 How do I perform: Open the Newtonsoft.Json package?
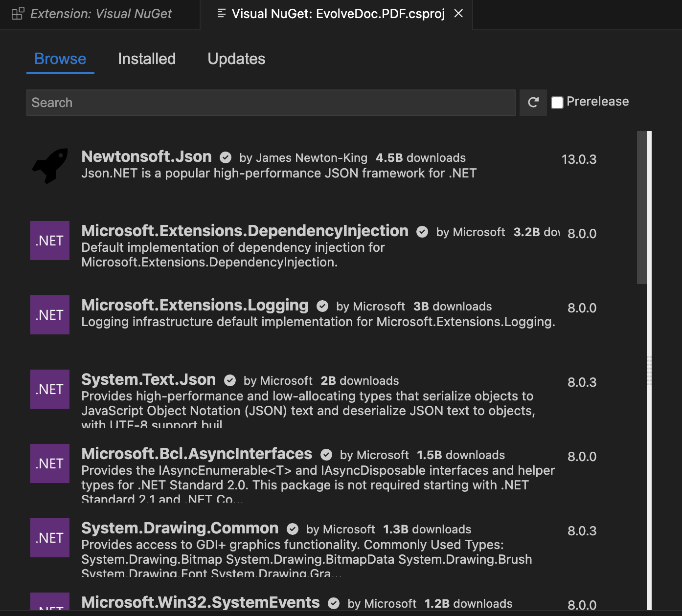tap(146, 156)
